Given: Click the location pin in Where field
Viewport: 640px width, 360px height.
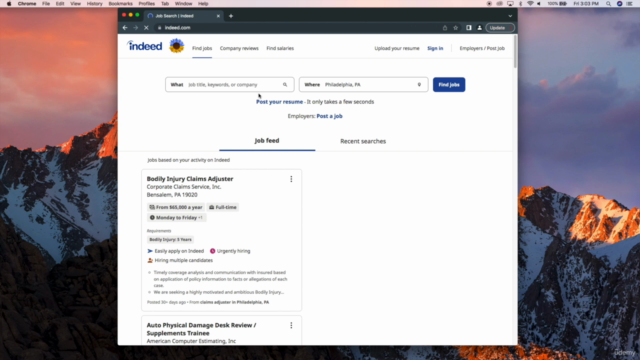Looking at the screenshot, I should (x=419, y=84).
